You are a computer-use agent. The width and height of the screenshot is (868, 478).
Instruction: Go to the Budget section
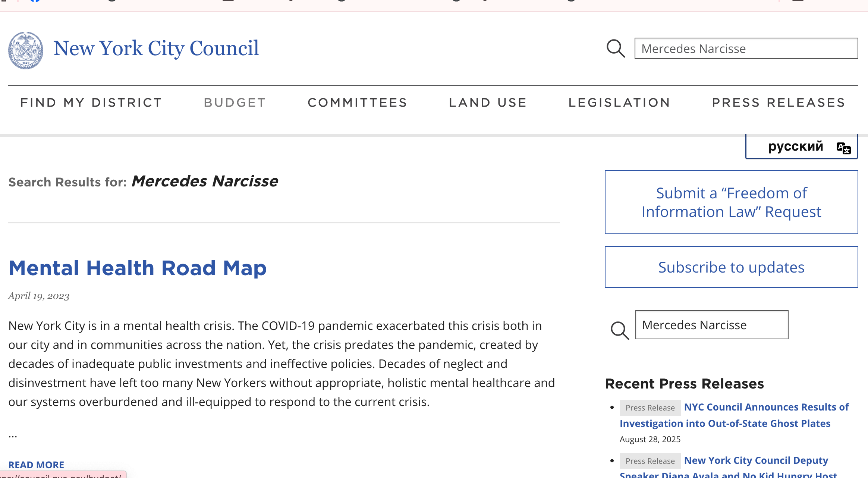[235, 103]
